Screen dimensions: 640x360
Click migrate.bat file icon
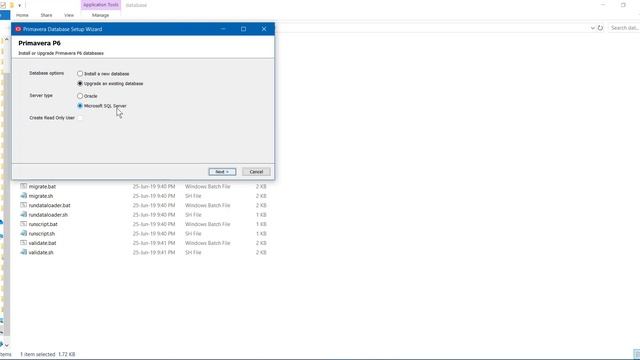24,186
